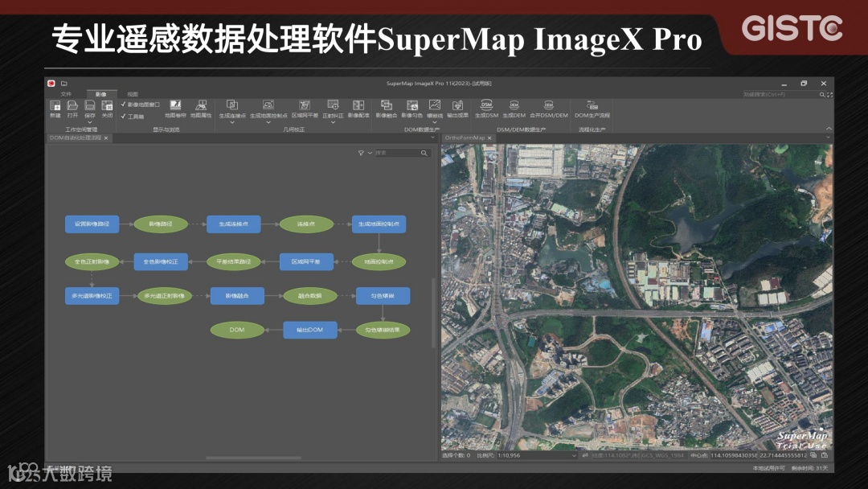Click the copy coordinates icon in status bar

[x=813, y=455]
